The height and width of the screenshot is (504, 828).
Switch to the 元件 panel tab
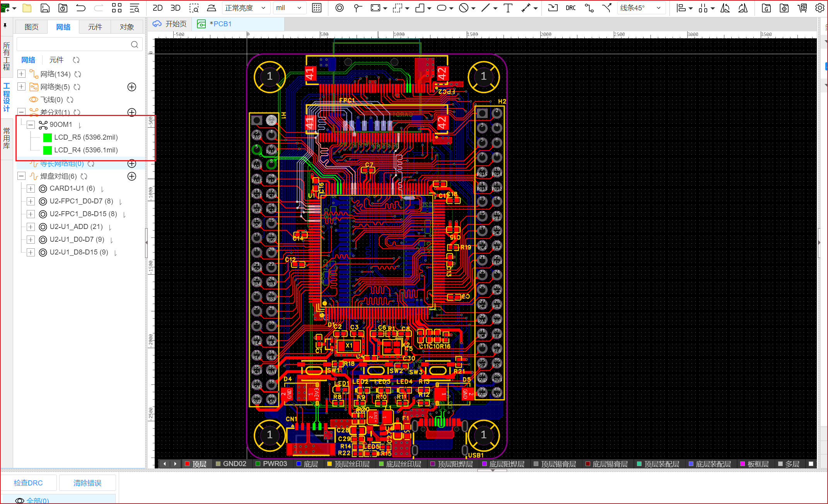[x=95, y=27]
